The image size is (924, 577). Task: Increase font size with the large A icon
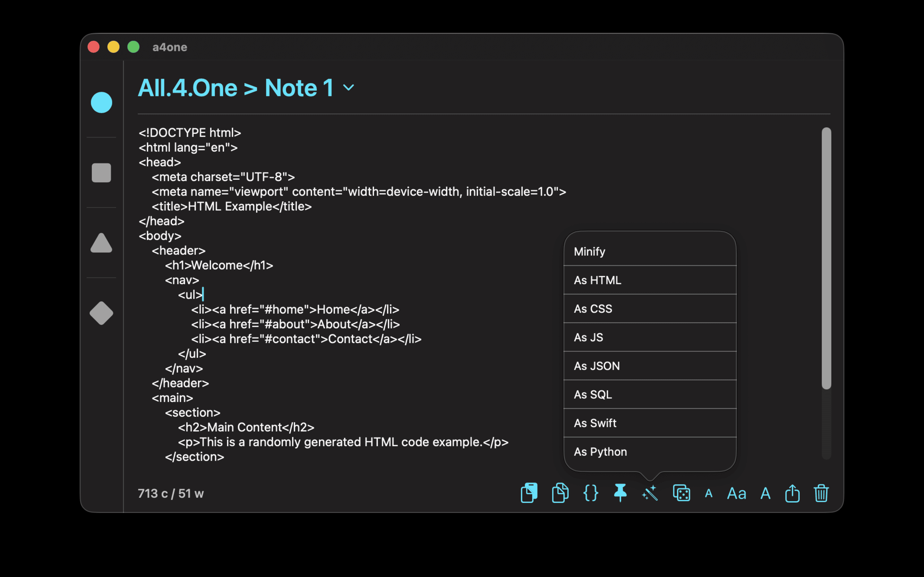[765, 493]
